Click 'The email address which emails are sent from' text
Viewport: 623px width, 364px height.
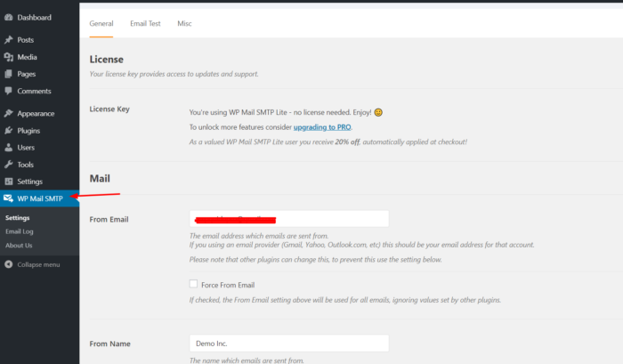pos(259,236)
